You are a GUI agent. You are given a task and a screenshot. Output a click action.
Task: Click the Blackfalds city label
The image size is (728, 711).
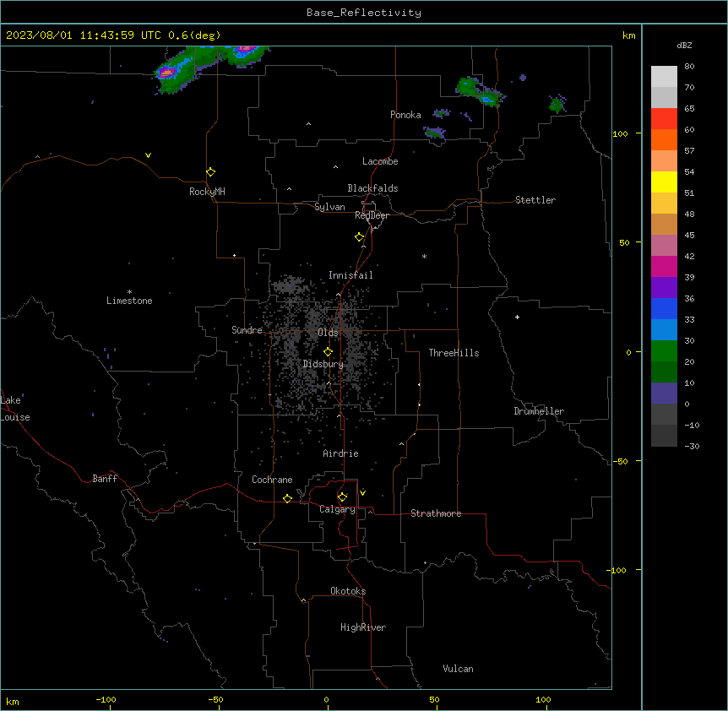[x=372, y=188]
